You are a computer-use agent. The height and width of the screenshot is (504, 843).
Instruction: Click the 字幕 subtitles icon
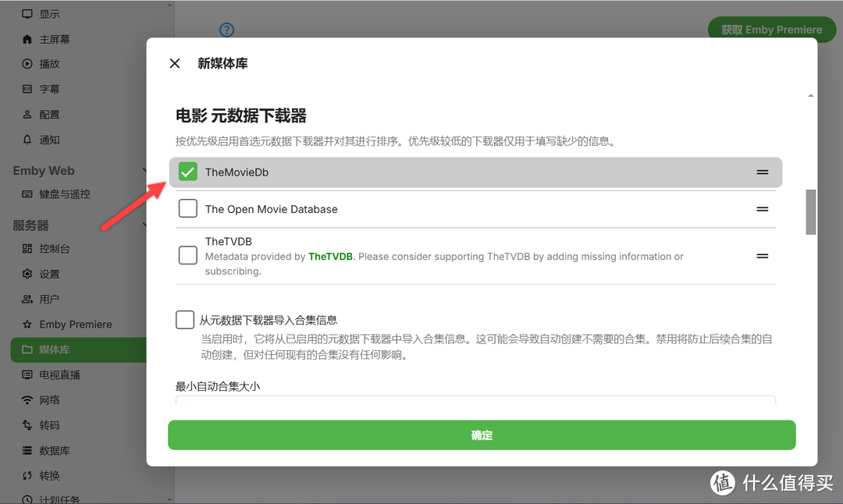tap(27, 89)
